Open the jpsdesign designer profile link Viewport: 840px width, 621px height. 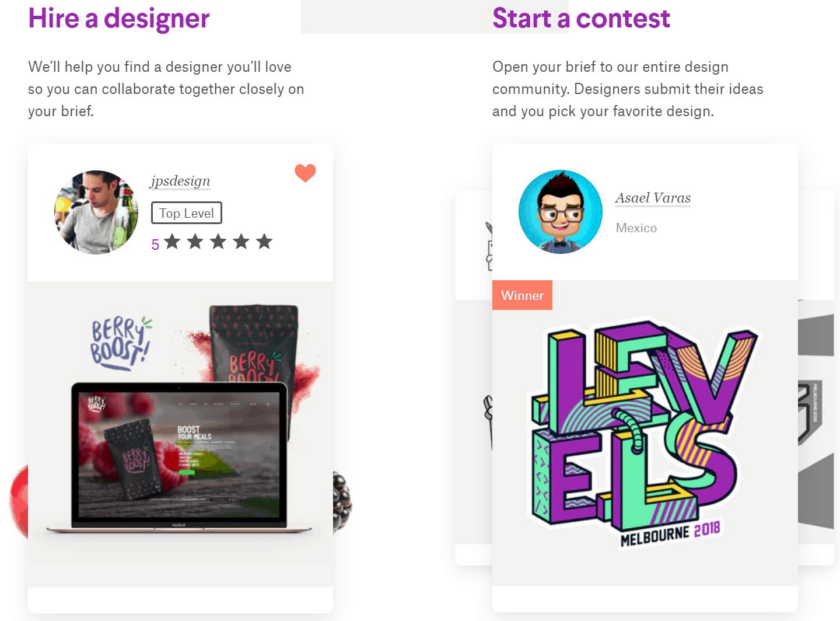[180, 181]
